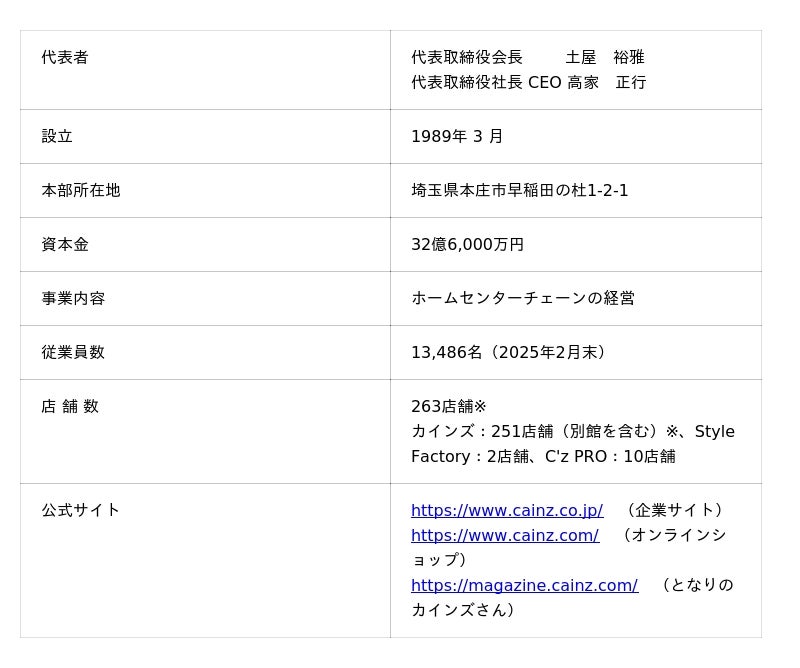The height and width of the screenshot is (668, 800).
Task: Click the 店 舗 数 row label
Action: pyautogui.click(x=70, y=406)
